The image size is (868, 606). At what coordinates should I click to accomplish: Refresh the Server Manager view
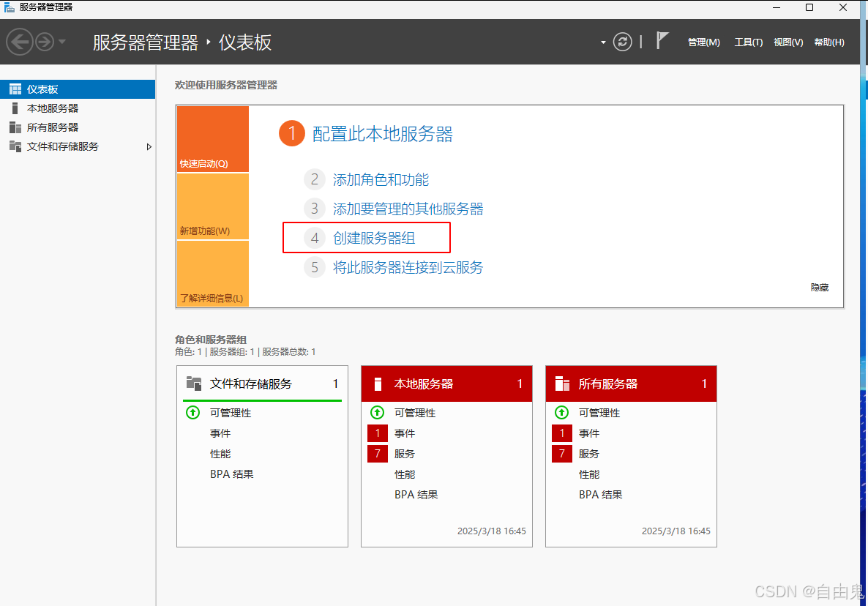(x=622, y=42)
